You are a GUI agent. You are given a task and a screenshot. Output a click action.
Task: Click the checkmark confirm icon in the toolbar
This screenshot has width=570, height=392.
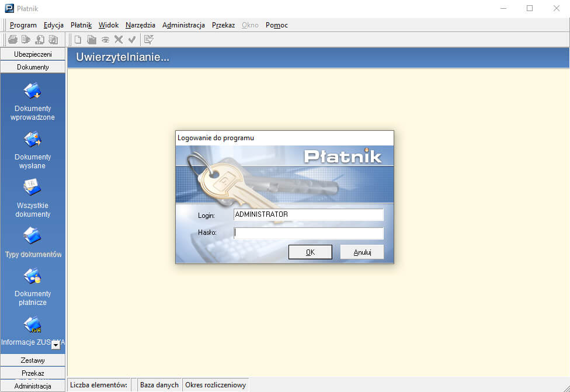click(132, 39)
